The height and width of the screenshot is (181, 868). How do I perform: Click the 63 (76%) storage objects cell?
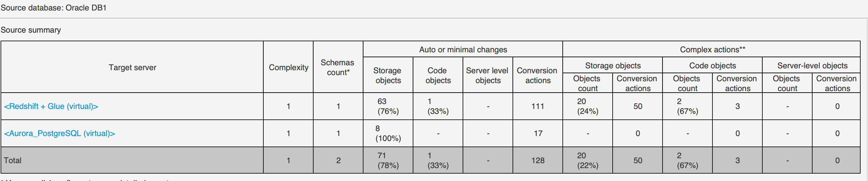point(388,106)
